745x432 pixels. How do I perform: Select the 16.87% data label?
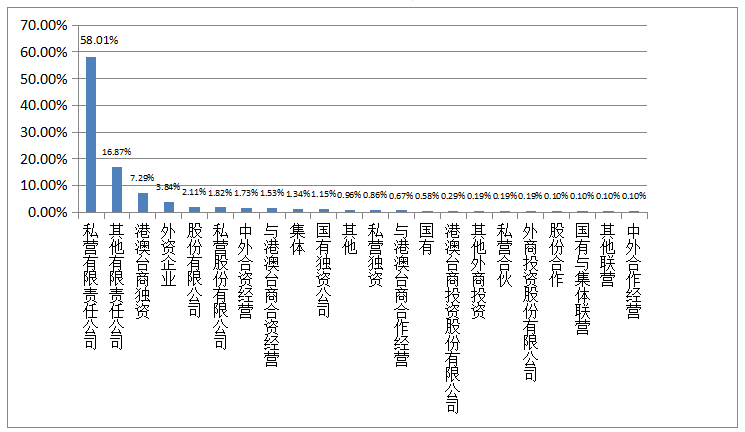116,152
